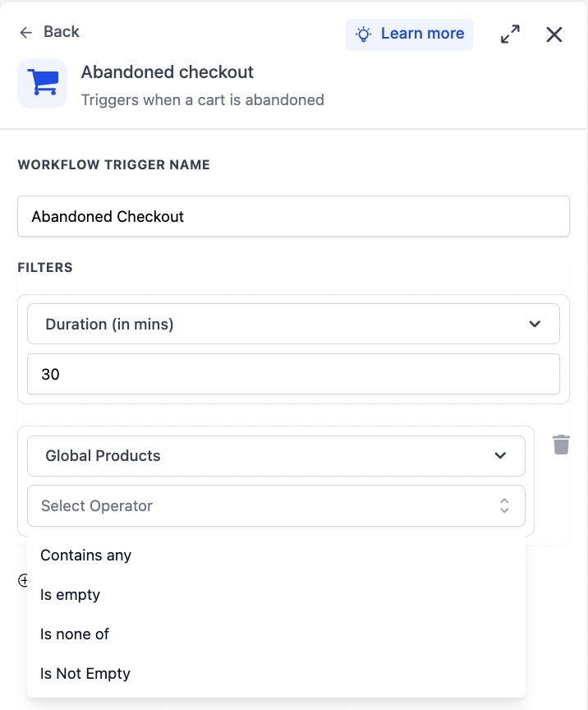
Task: Click the blue shopping cart icon
Action: click(43, 83)
